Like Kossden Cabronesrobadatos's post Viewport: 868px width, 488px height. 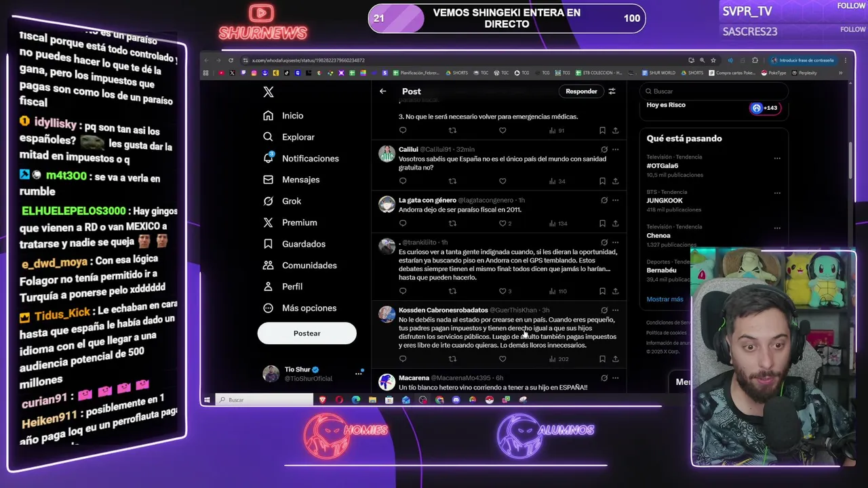tap(502, 359)
